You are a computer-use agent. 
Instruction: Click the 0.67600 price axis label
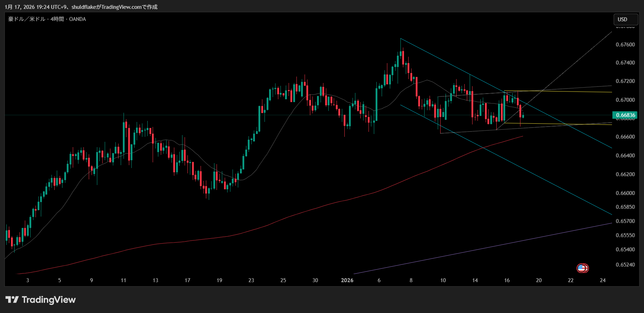(625, 45)
